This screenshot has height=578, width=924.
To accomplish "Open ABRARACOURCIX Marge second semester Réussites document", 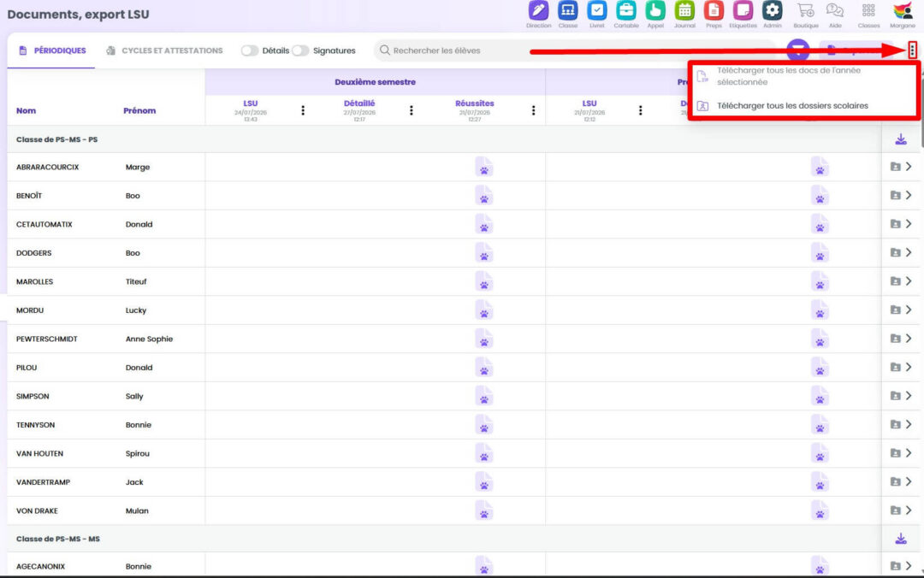I will point(483,167).
